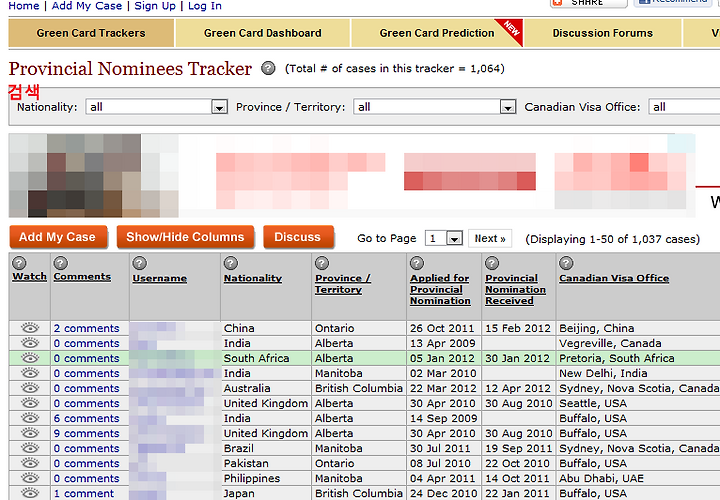This screenshot has height=500, width=720.
Task: Toggle watch eye for Pakistan row
Action: point(30,463)
